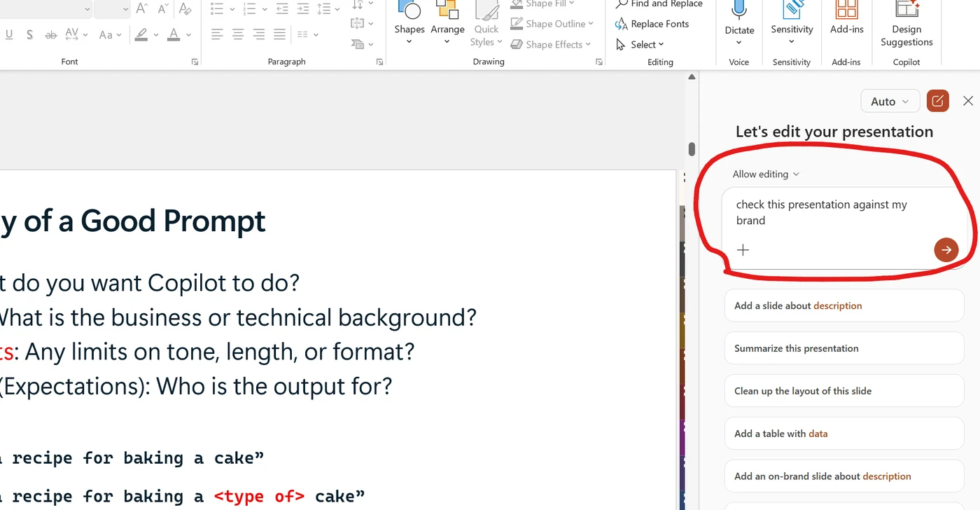The height and width of the screenshot is (510, 980).
Task: Increase the list indent level
Action: tap(302, 9)
